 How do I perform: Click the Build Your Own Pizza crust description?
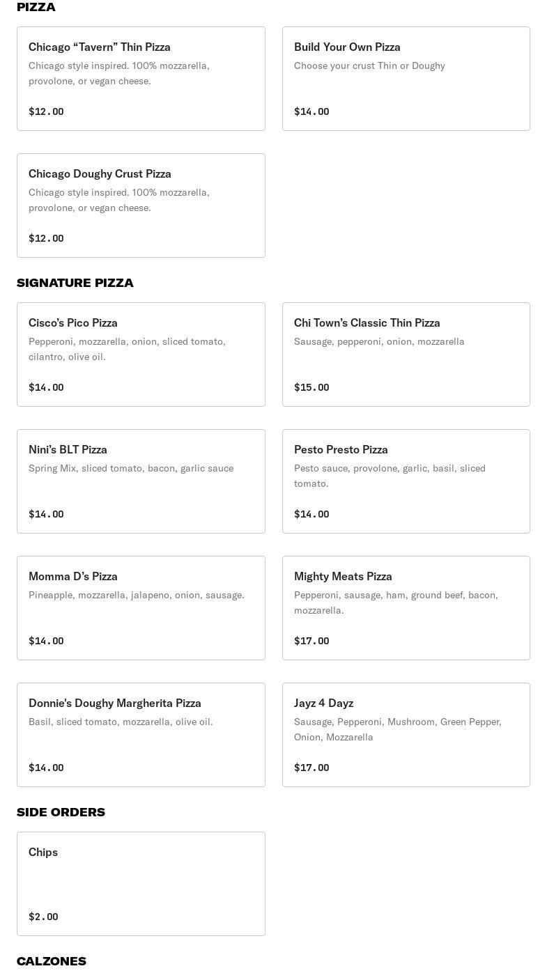[x=369, y=65]
